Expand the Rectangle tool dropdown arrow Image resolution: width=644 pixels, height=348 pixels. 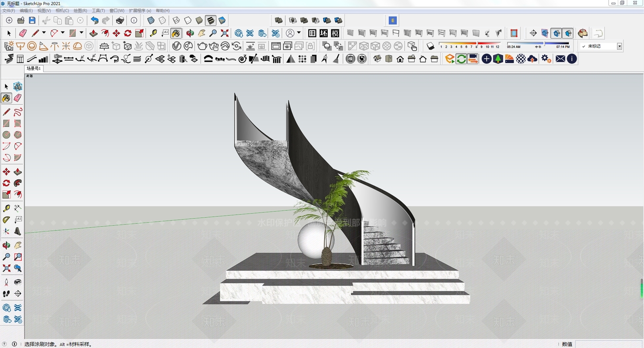pyautogui.click(x=81, y=33)
